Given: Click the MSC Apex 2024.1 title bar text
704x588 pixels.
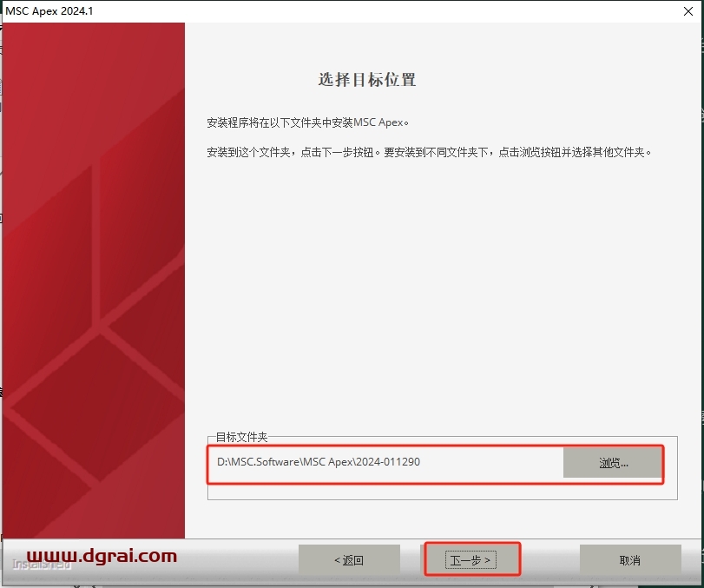Looking at the screenshot, I should (49, 11).
